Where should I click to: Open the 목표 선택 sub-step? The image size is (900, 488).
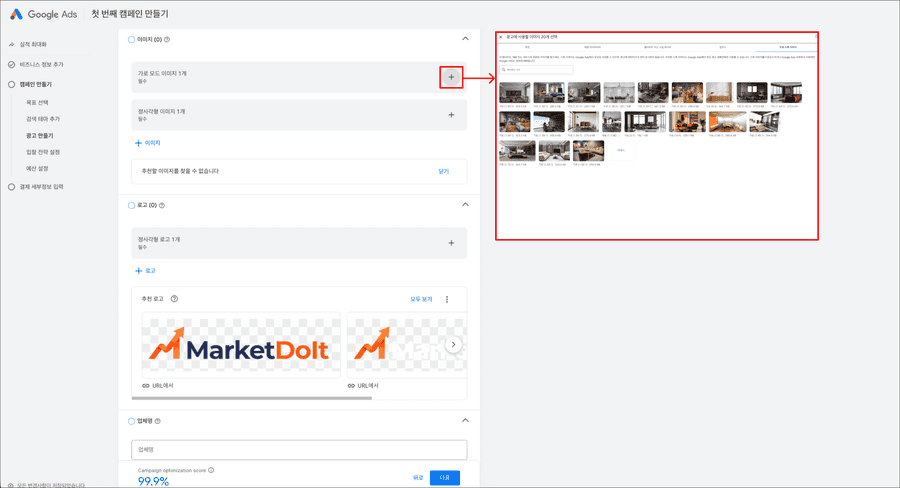point(37,102)
